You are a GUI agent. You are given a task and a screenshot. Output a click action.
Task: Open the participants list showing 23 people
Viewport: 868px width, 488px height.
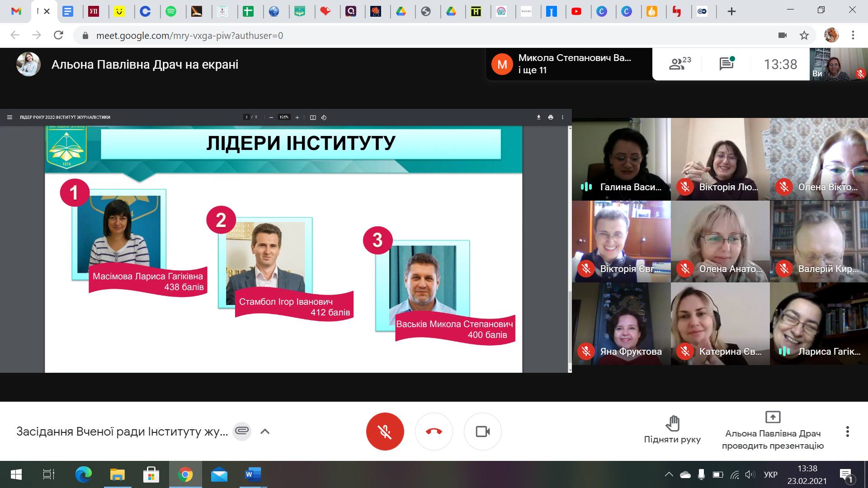pyautogui.click(x=679, y=64)
